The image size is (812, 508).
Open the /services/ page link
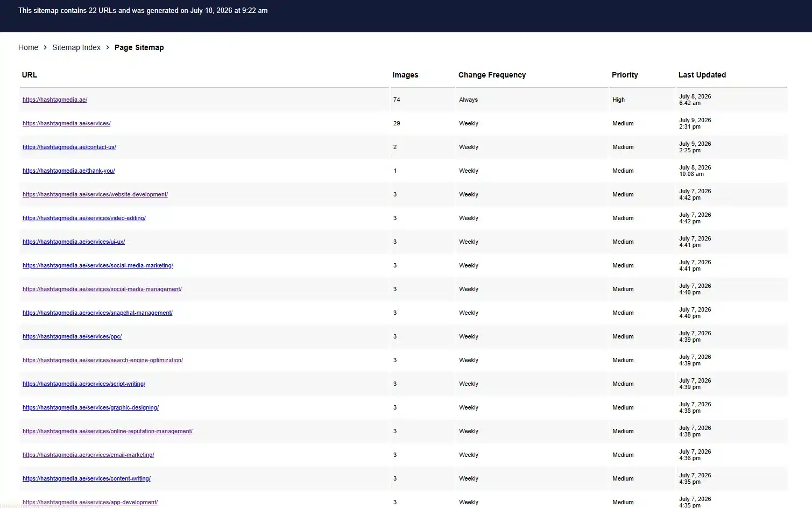pos(66,123)
